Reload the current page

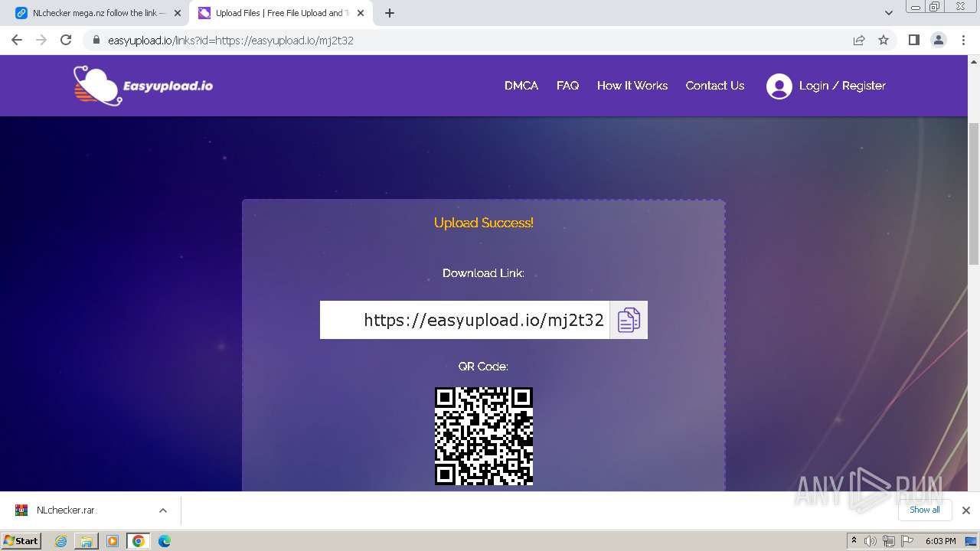tap(66, 40)
